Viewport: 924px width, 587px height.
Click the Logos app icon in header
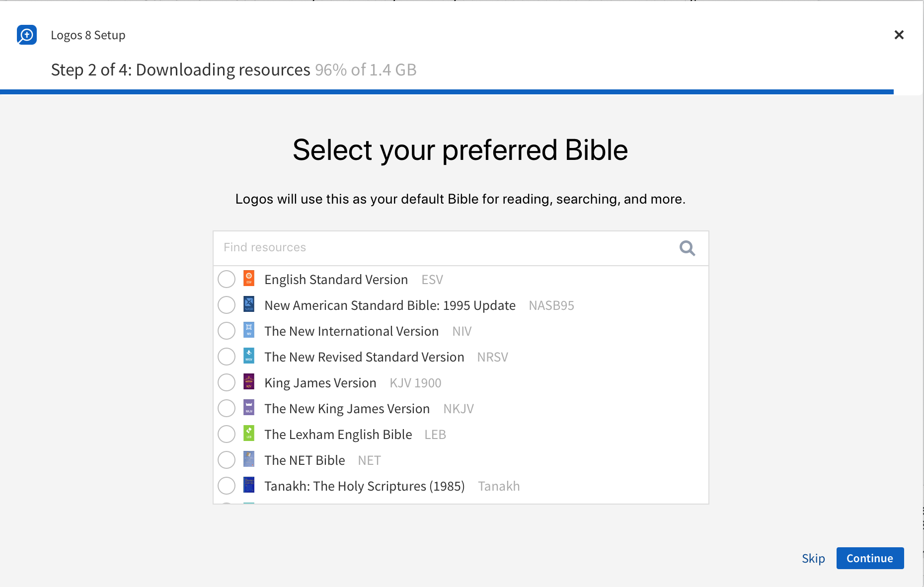[x=27, y=35]
